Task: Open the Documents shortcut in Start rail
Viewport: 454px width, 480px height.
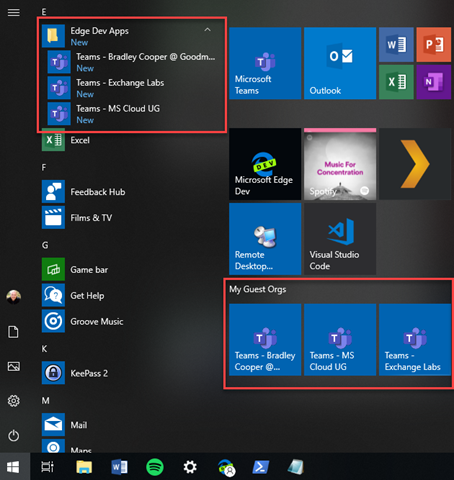Action: 14,332
